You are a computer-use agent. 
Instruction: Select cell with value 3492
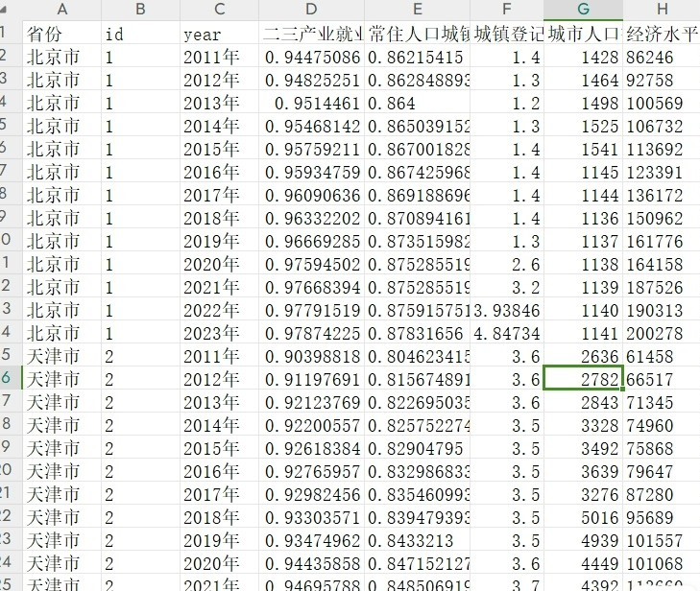(x=583, y=449)
